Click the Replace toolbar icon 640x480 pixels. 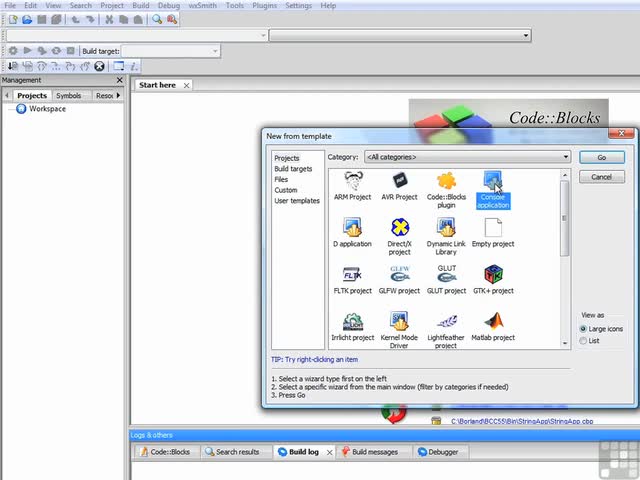tap(172, 19)
